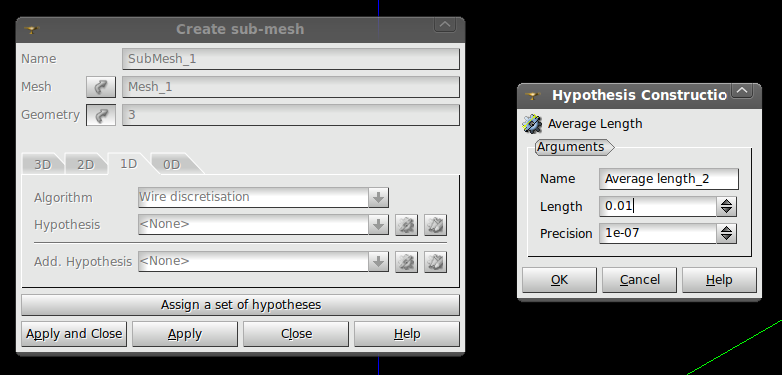Create new hypothesis icon in Add. Hypothesis row
This screenshot has width=782, height=375.
pyautogui.click(x=406, y=262)
